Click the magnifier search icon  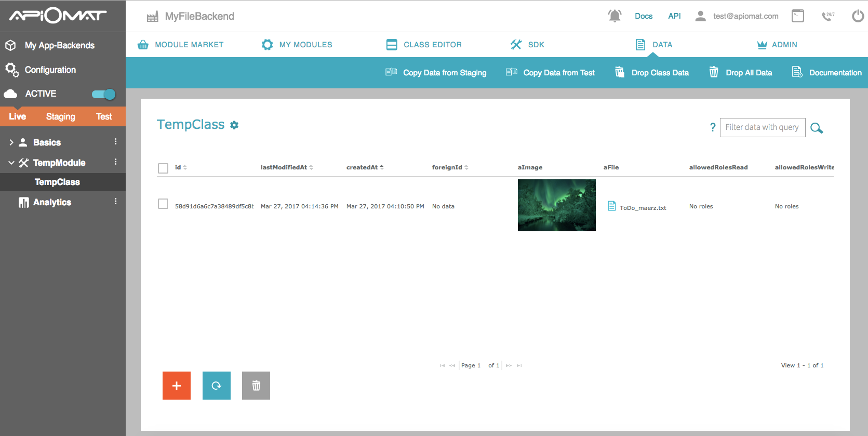(817, 128)
